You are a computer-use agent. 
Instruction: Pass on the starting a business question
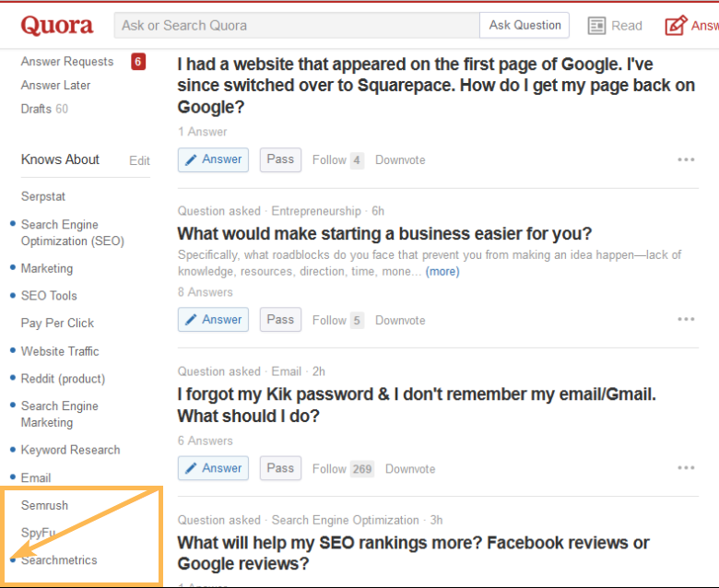(x=280, y=320)
